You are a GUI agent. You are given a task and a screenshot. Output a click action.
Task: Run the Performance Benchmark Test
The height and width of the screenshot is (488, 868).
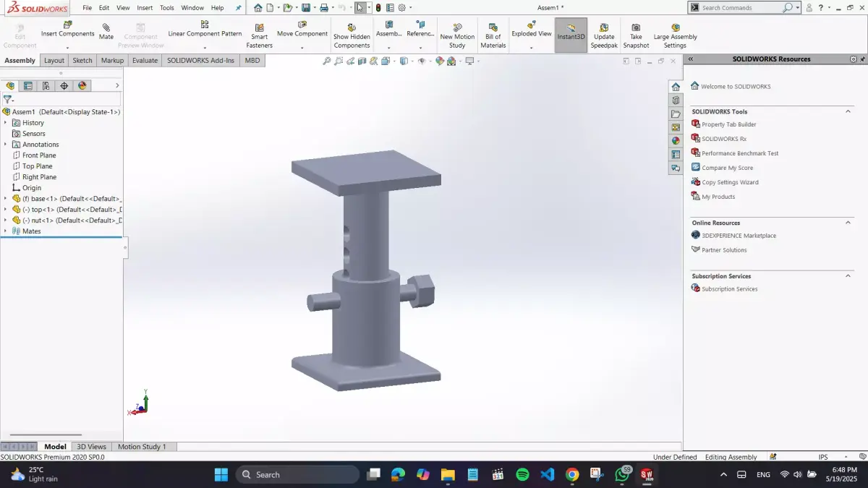[739, 153]
